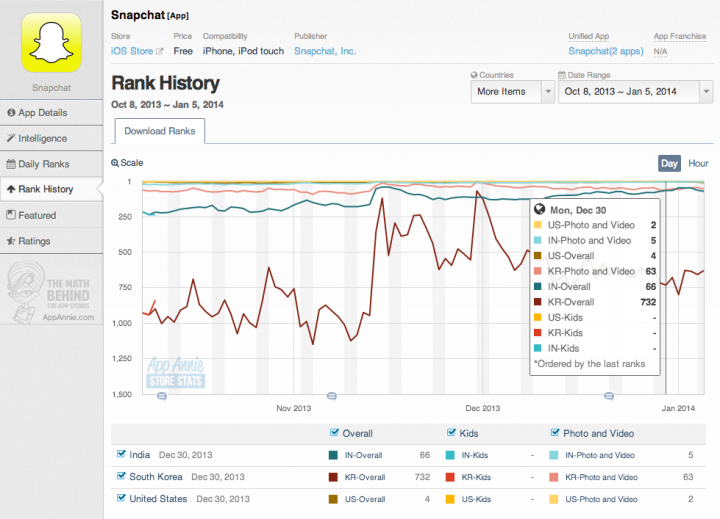Click the Date Range dropdown arrow
The image size is (720, 519).
point(706,92)
